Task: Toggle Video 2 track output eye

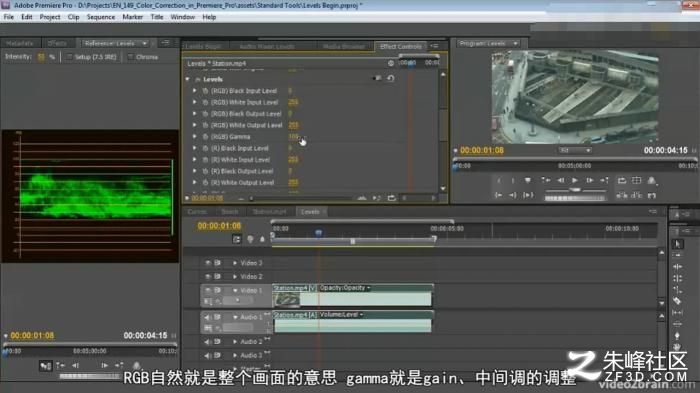Action: coord(208,276)
